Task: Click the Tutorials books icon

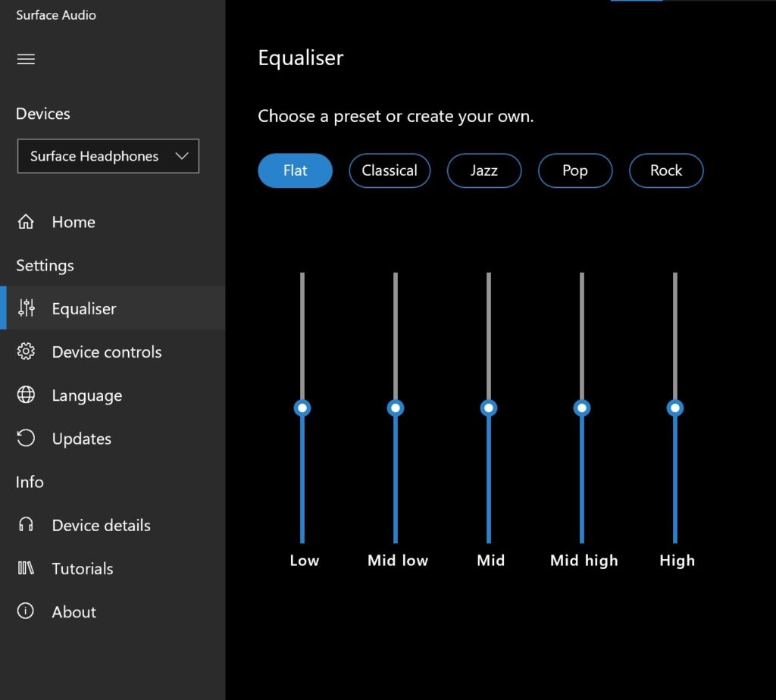Action: 26,568
